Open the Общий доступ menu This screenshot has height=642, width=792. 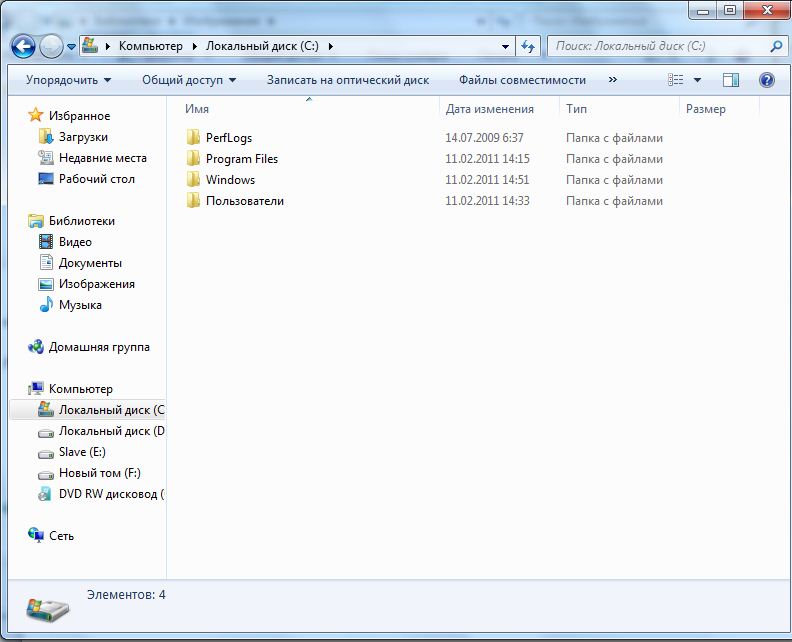pos(189,80)
